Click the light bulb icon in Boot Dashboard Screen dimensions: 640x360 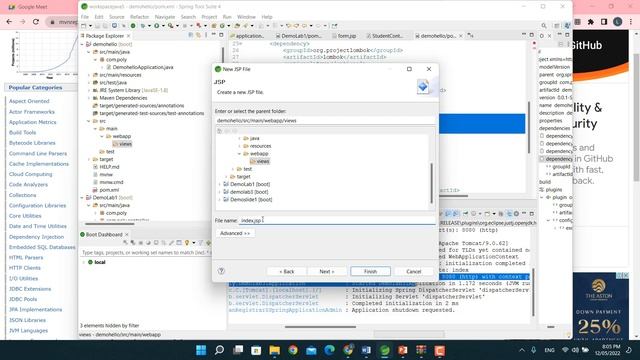187,243
